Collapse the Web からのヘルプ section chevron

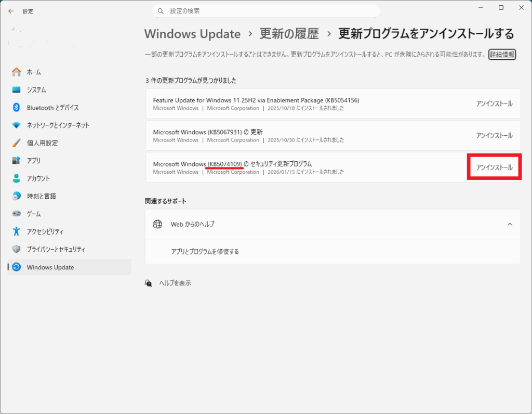[x=510, y=224]
